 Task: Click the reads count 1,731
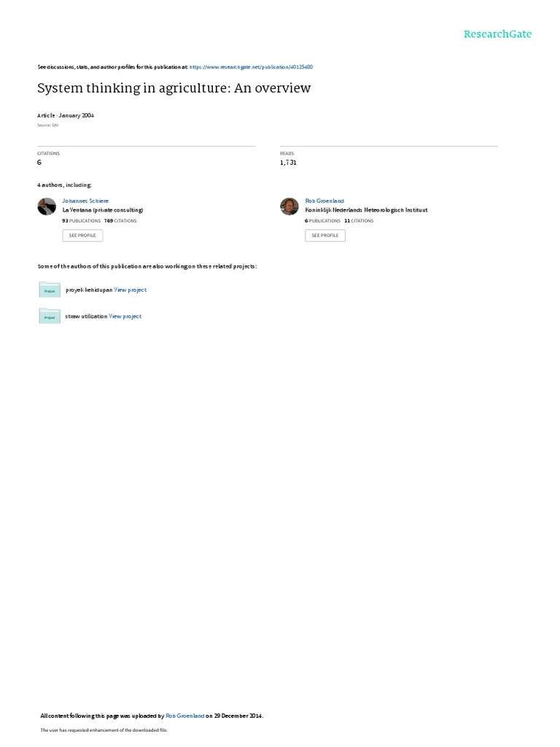point(288,163)
